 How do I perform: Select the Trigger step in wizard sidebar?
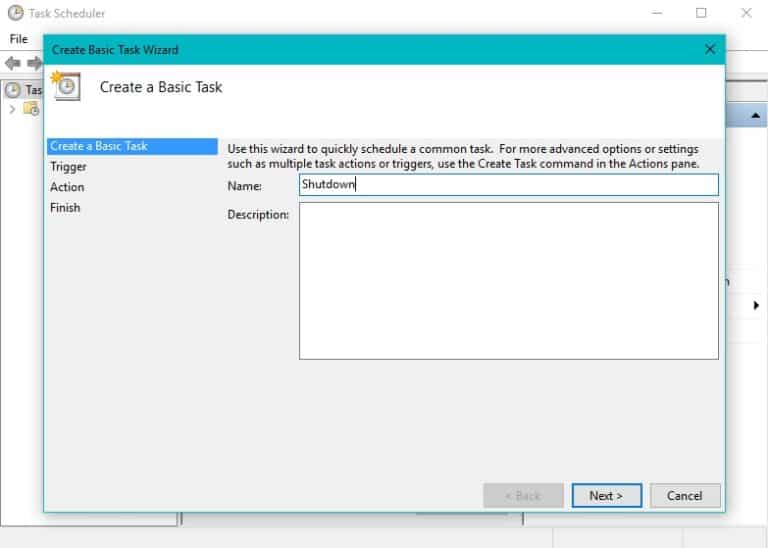pyautogui.click(x=68, y=167)
